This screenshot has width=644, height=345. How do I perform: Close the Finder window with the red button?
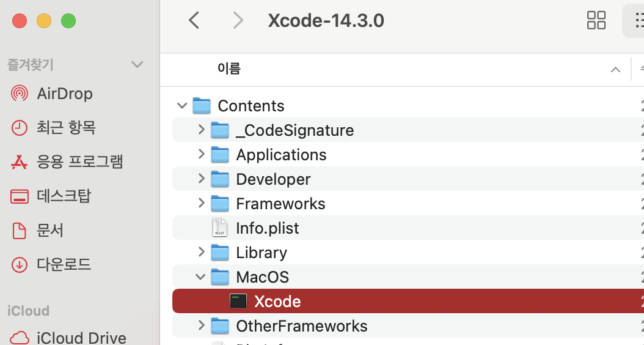(x=20, y=21)
